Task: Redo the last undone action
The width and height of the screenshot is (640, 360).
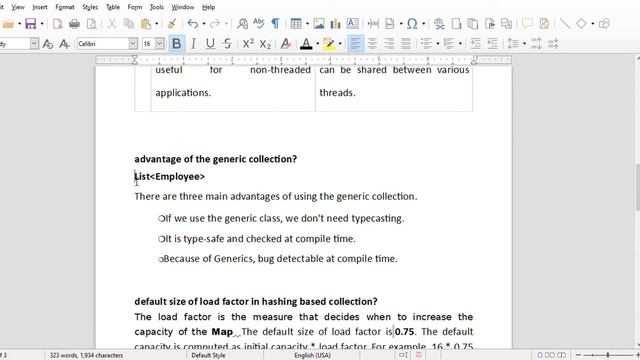Action: coord(215,24)
